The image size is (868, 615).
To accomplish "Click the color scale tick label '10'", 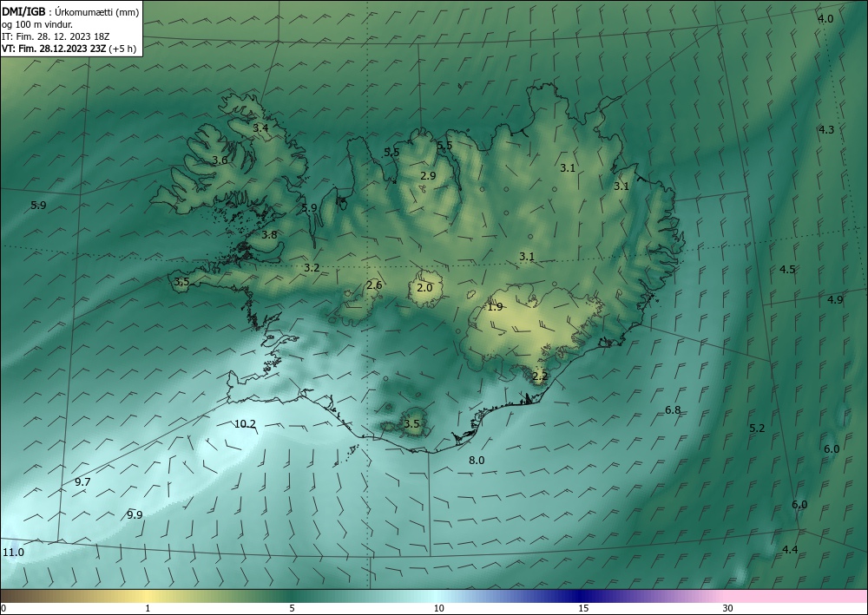I will (439, 609).
